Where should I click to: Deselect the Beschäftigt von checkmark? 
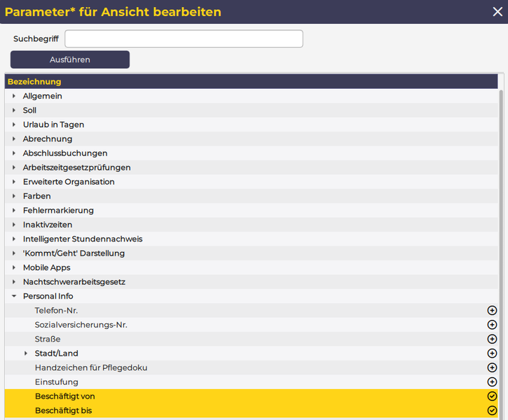(492, 396)
